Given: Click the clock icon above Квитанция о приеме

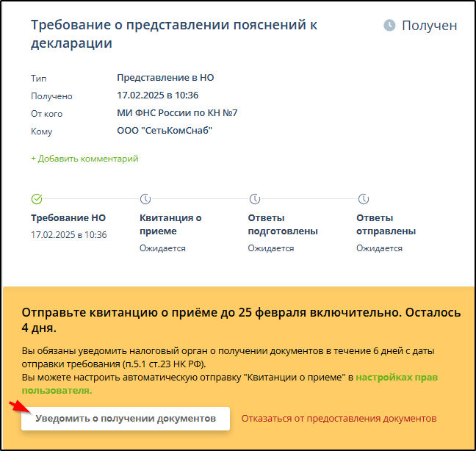Looking at the screenshot, I should (145, 199).
